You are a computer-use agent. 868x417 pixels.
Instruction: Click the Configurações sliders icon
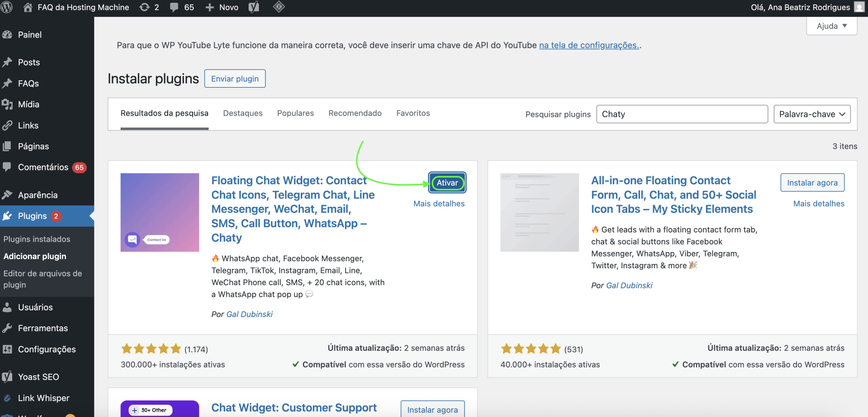7,349
